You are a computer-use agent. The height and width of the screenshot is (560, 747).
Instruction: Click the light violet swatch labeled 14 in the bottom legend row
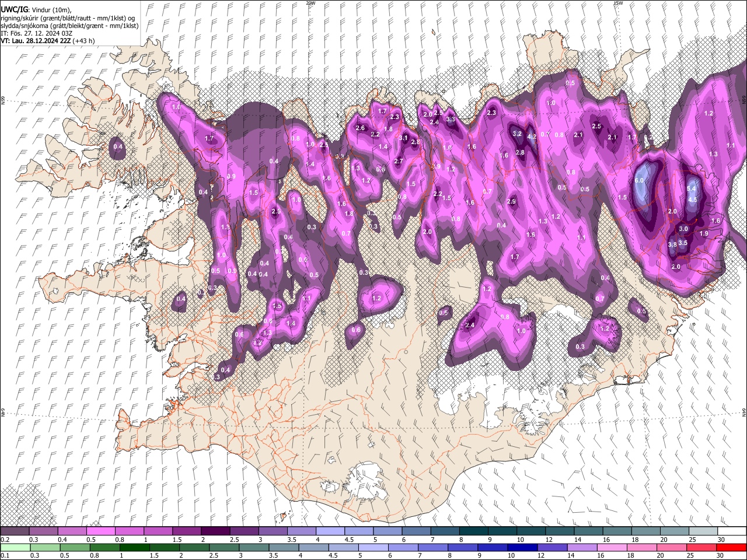[x=582, y=547]
